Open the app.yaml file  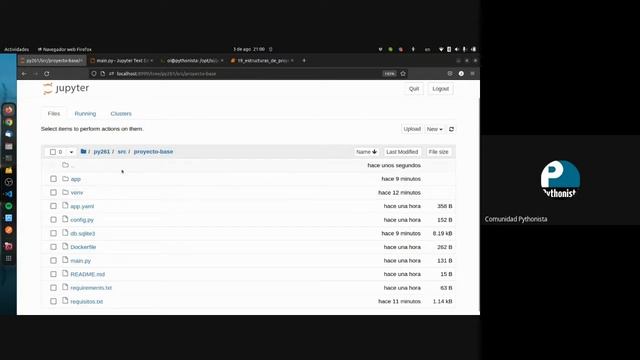pos(82,207)
